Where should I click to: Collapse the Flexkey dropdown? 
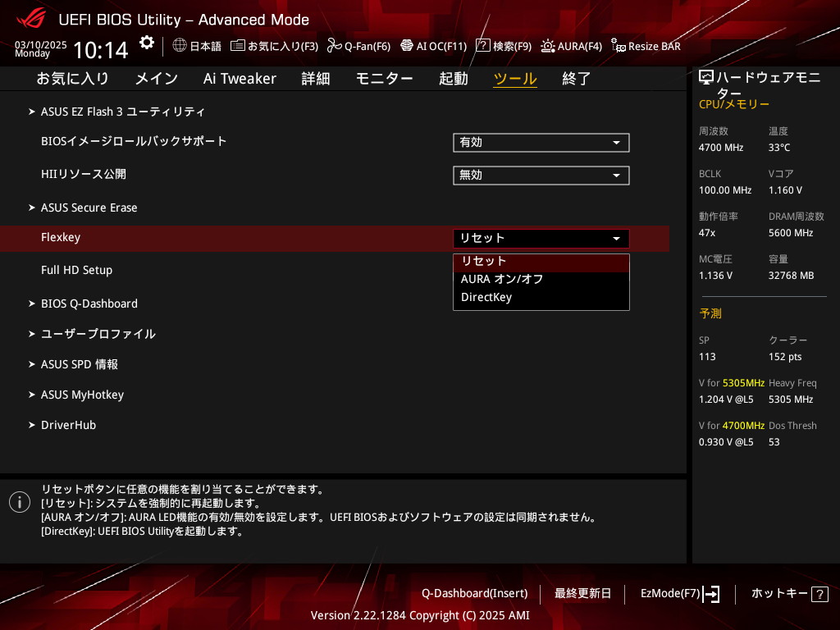click(x=541, y=239)
